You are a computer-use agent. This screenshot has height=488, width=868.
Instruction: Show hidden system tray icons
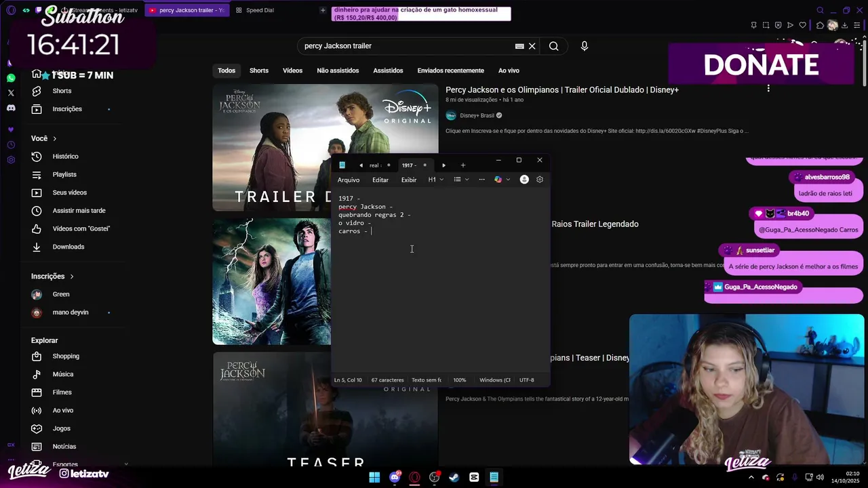(x=752, y=477)
